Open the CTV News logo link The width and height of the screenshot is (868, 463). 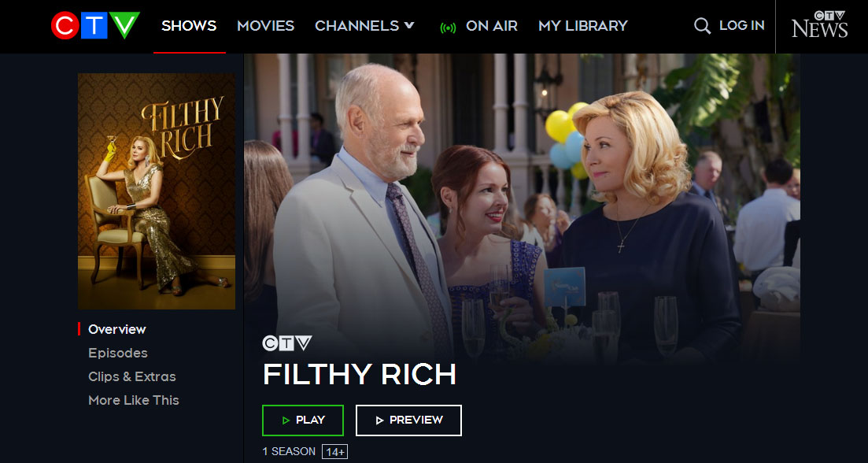[x=819, y=25]
